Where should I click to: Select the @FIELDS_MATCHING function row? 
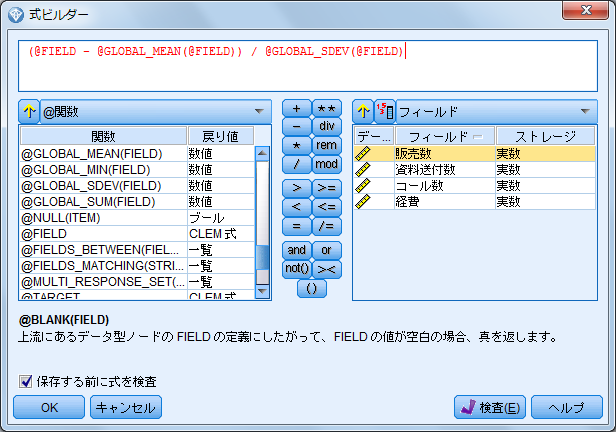coord(137,266)
